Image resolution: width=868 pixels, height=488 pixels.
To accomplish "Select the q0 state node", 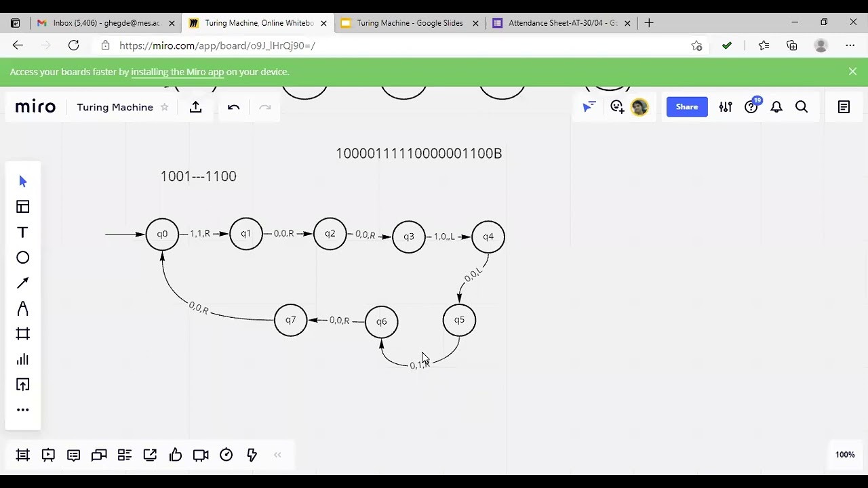I will point(162,234).
